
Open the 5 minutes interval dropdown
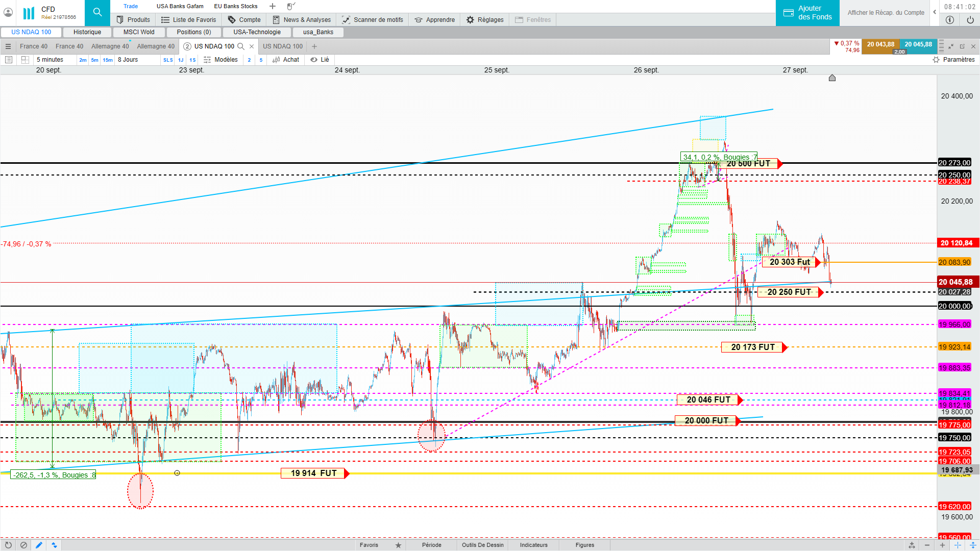point(50,60)
